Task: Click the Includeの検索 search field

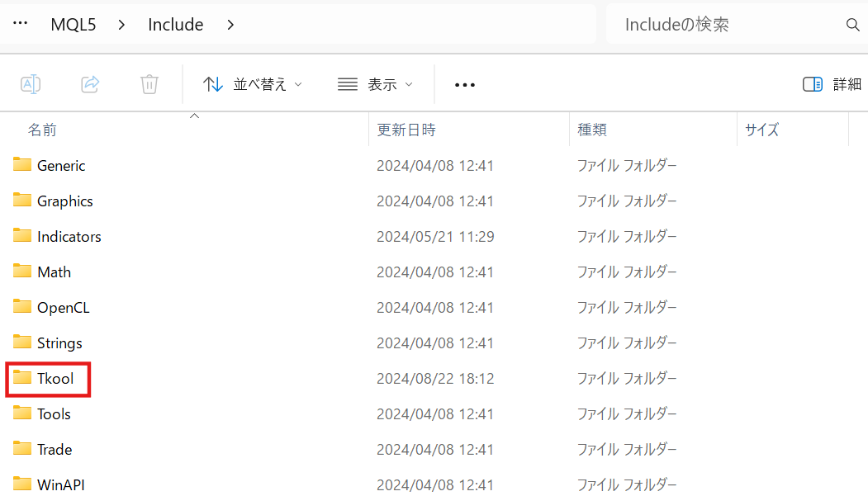Action: [727, 25]
